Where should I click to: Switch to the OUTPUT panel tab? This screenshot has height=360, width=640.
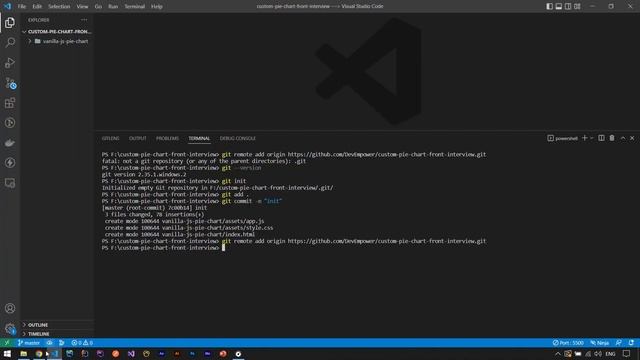point(138,138)
